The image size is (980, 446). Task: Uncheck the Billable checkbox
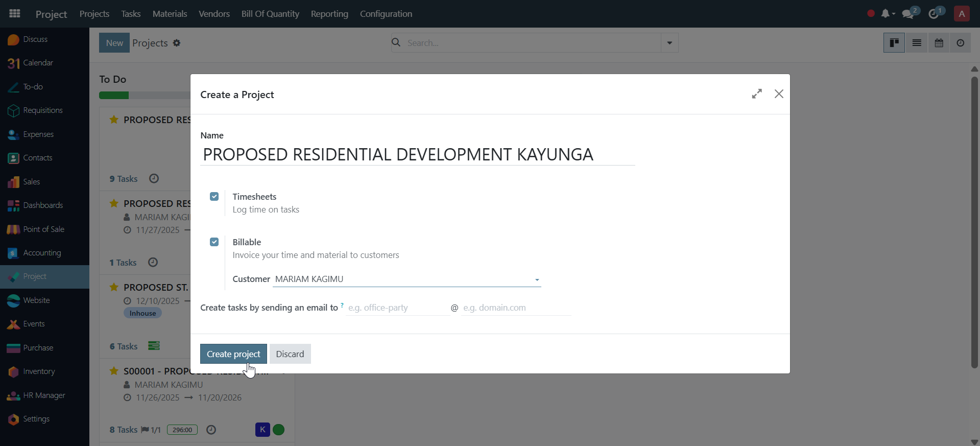pyautogui.click(x=214, y=242)
